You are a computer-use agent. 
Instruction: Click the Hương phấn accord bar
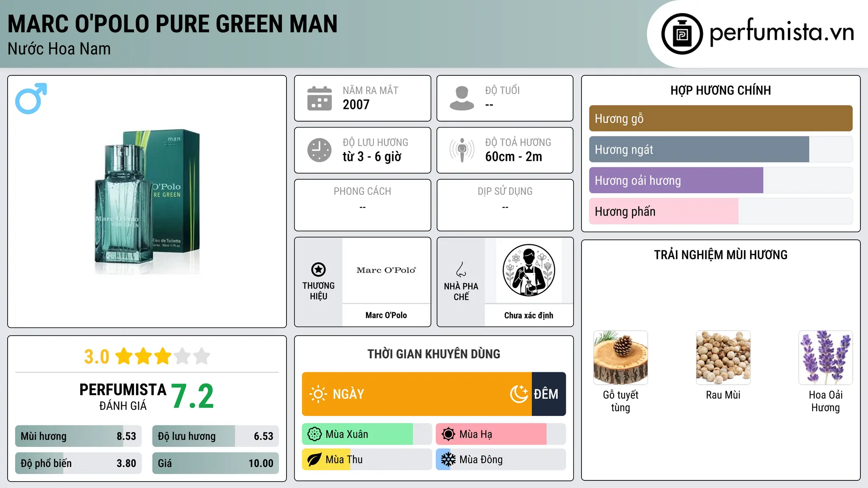coord(721,211)
